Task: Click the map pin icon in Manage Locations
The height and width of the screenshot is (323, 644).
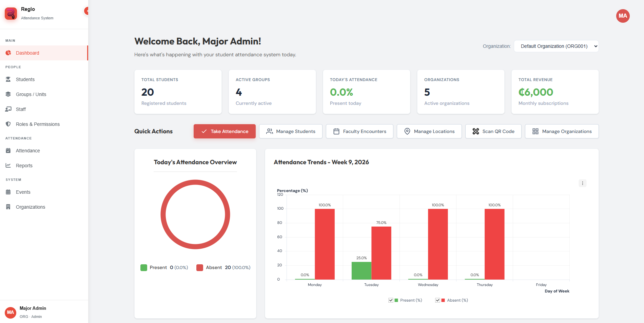Action: click(x=407, y=131)
